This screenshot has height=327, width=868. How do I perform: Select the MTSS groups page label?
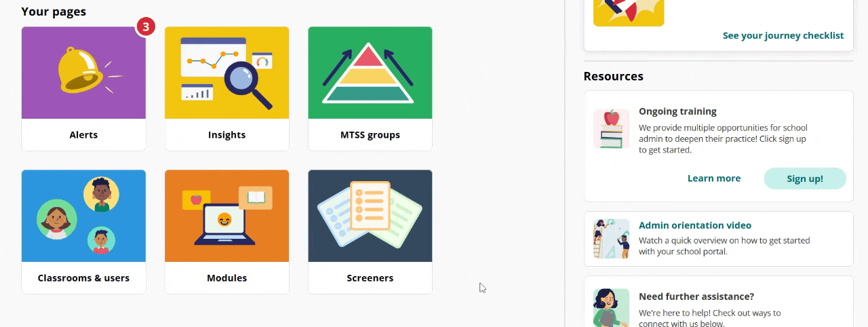coord(370,135)
